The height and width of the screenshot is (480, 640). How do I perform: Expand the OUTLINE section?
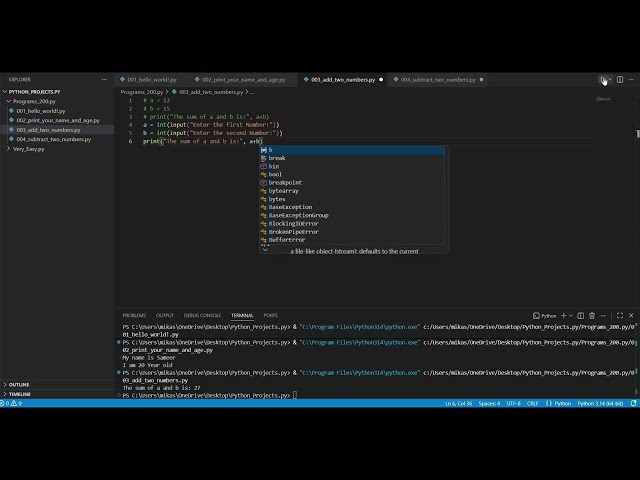tap(57, 384)
